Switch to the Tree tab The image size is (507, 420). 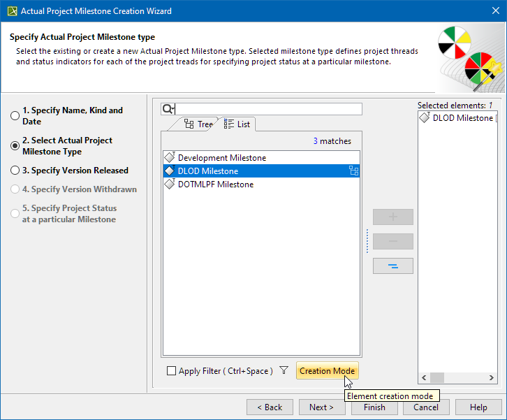pyautogui.click(x=198, y=124)
